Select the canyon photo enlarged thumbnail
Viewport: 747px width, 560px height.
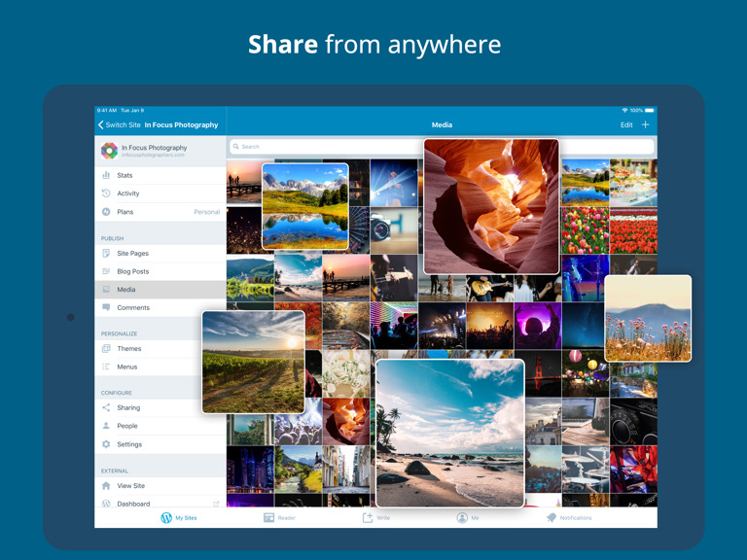491,206
